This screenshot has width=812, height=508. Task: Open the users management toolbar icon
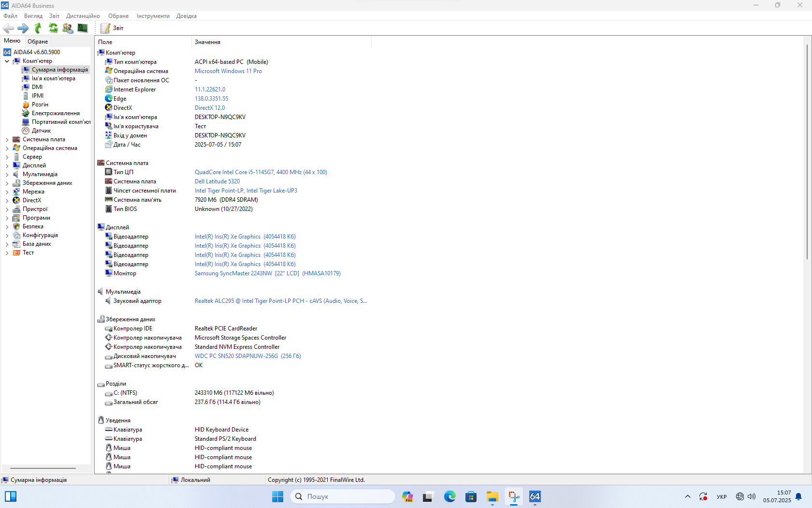(68, 29)
